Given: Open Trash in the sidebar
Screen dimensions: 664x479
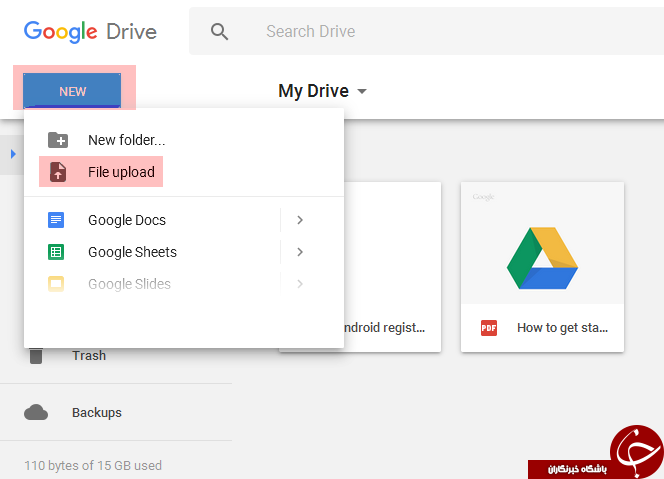Looking at the screenshot, I should pyautogui.click(x=89, y=355).
